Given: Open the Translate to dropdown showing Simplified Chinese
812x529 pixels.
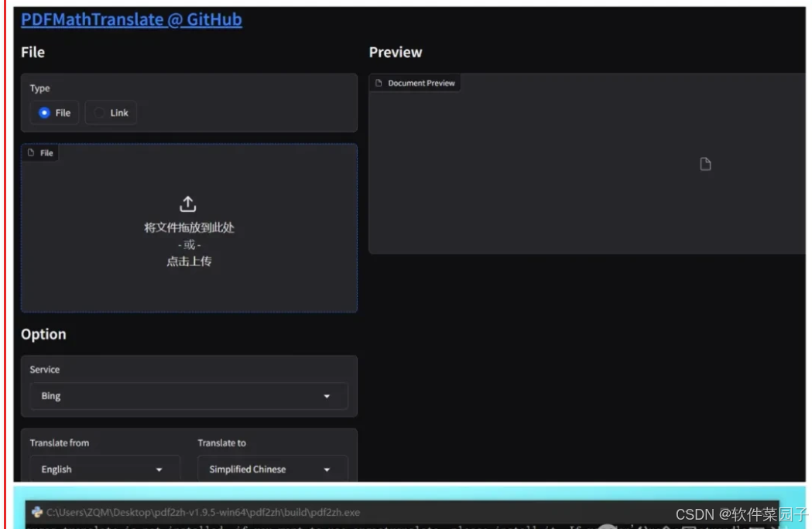Looking at the screenshot, I should 273,469.
